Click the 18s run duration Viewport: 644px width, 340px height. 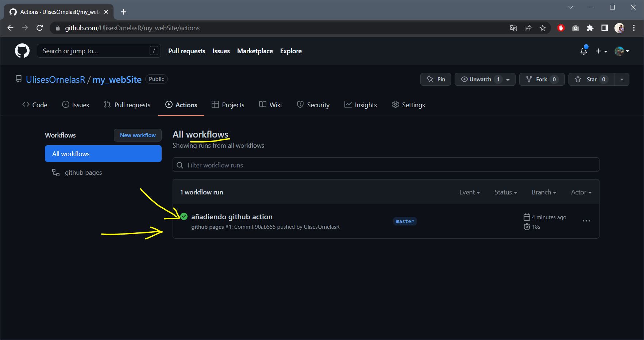tap(536, 227)
